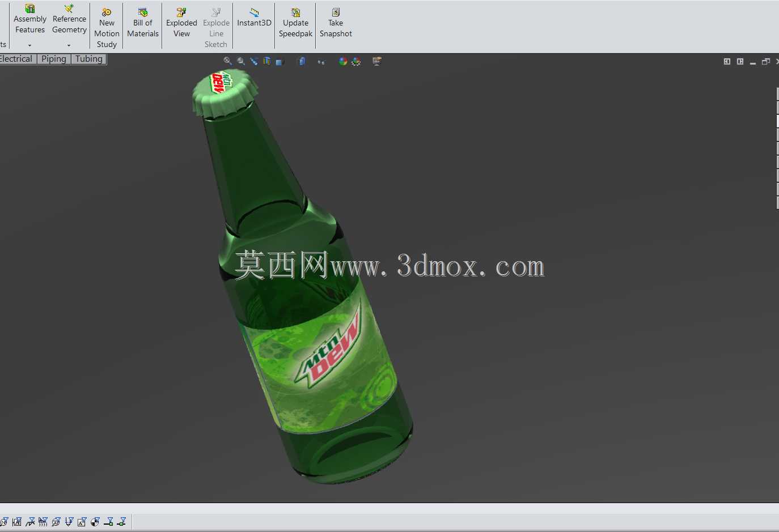Click the Apply Scene icon
The image size is (779, 532).
357,61
